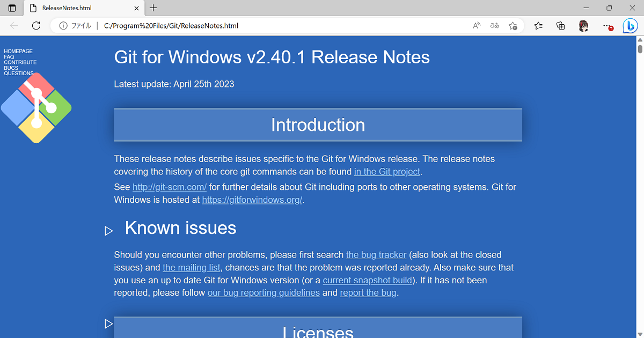Select the ReleaseNotes.html tab
644x338 pixels.
(80, 8)
